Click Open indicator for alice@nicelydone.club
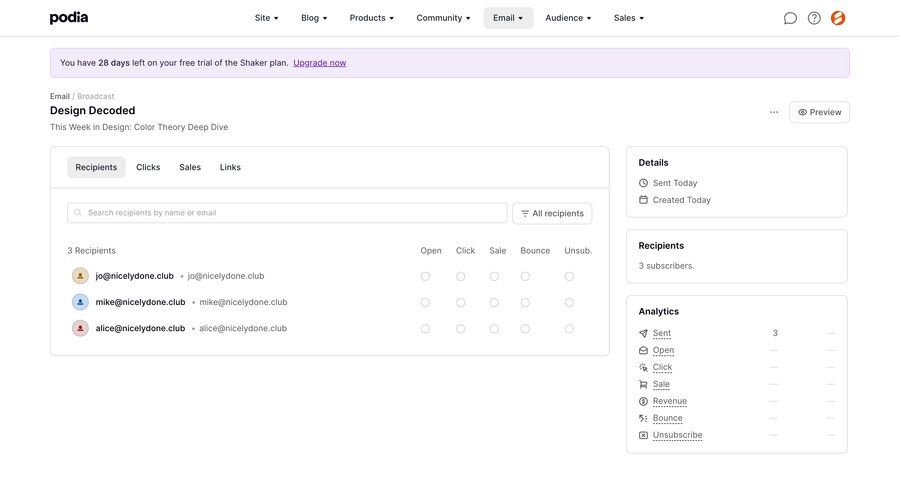900x484 pixels. (425, 329)
